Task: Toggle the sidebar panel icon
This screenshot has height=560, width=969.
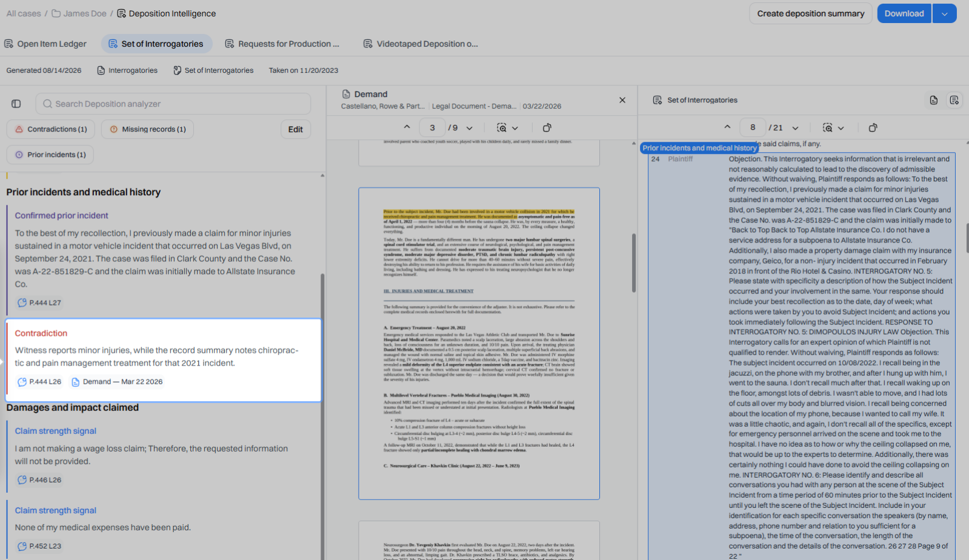Action: 16,104
